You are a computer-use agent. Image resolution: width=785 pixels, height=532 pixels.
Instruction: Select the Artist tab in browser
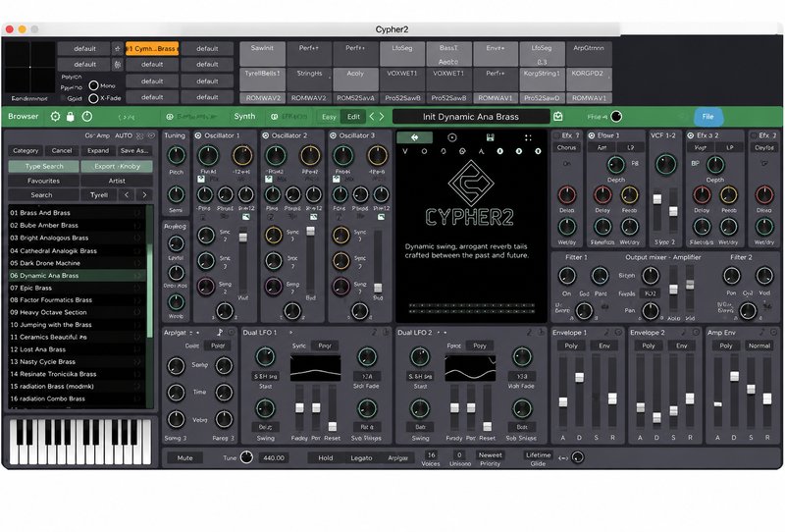point(117,181)
